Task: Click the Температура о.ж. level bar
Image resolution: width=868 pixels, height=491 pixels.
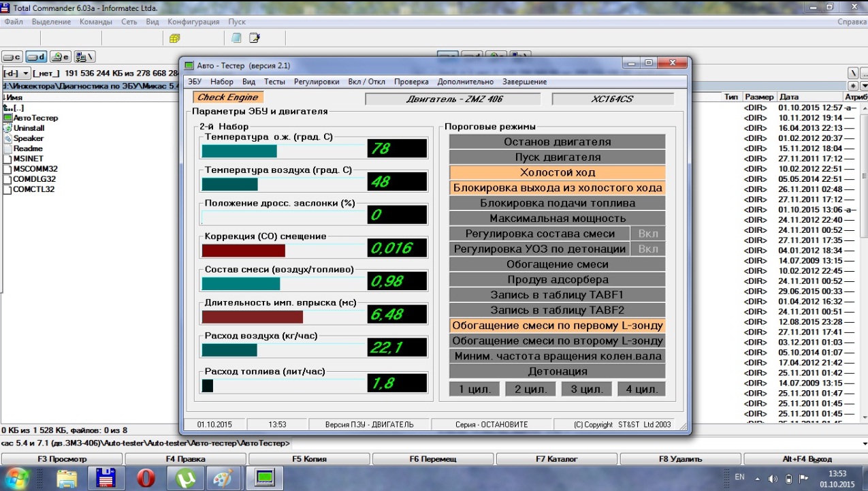Action: [282, 151]
